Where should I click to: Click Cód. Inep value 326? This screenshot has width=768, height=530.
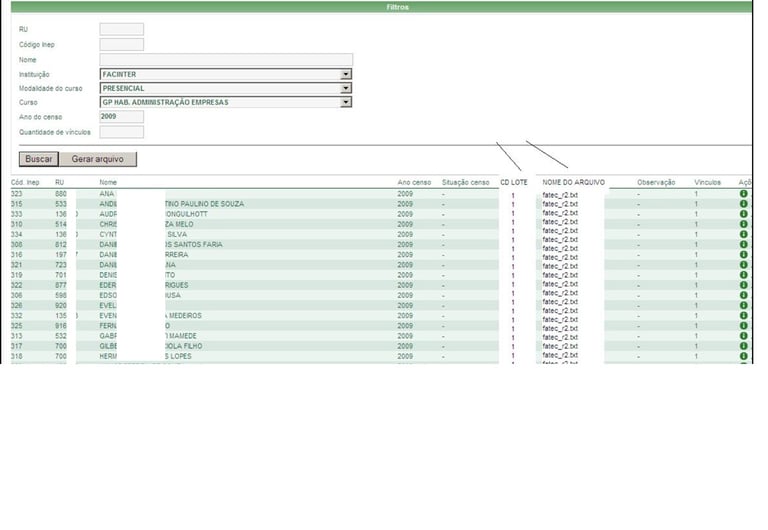pyautogui.click(x=17, y=306)
